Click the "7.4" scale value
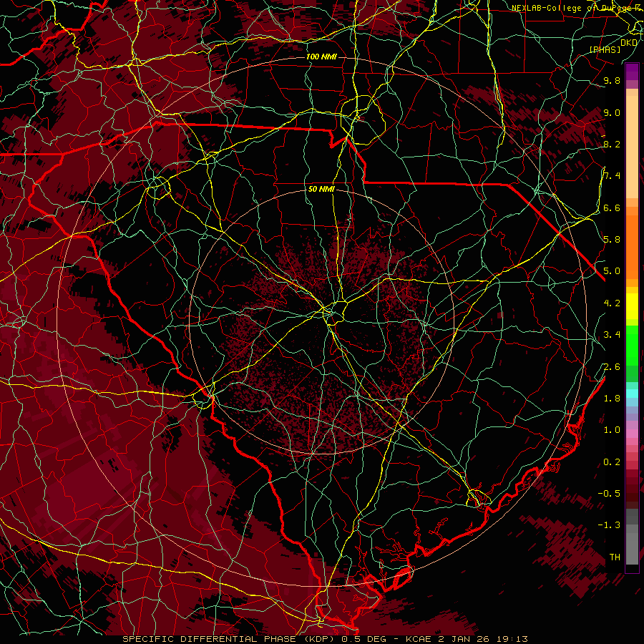 (612, 175)
